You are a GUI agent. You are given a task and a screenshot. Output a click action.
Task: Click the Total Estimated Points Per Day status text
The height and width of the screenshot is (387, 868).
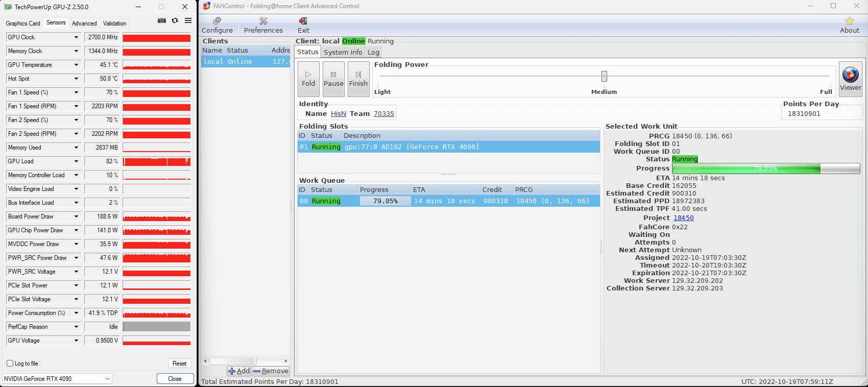pos(270,382)
